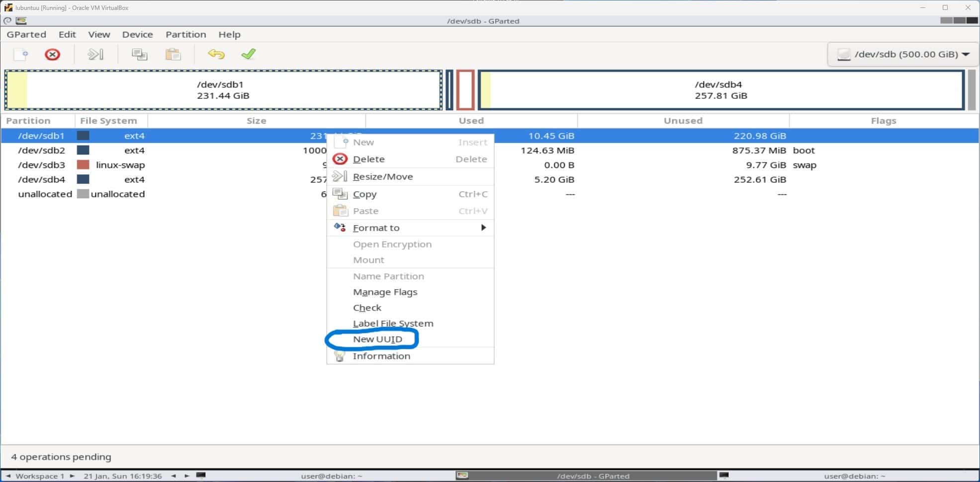Open the Partition menu
Image resolution: width=980 pixels, height=482 pixels.
pos(185,34)
